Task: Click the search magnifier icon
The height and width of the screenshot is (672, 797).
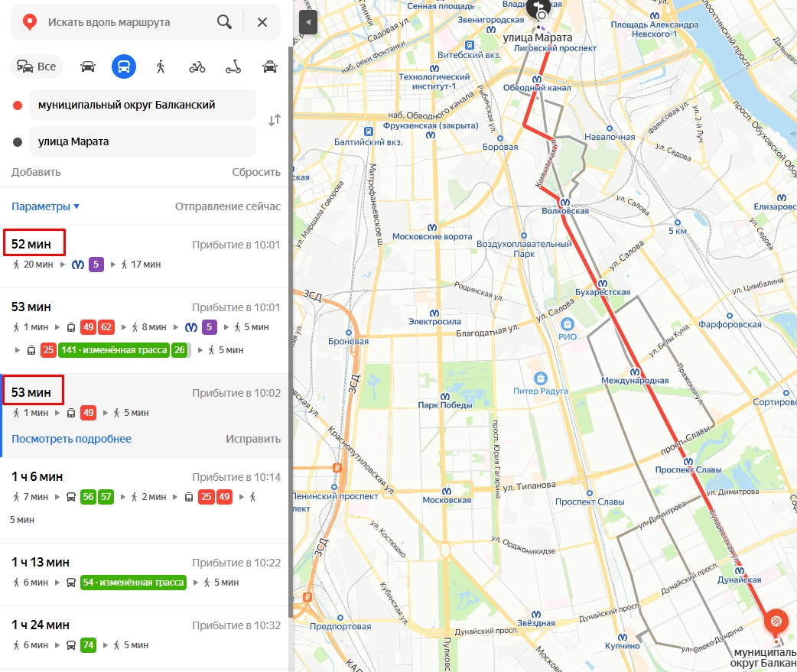Action: [224, 22]
